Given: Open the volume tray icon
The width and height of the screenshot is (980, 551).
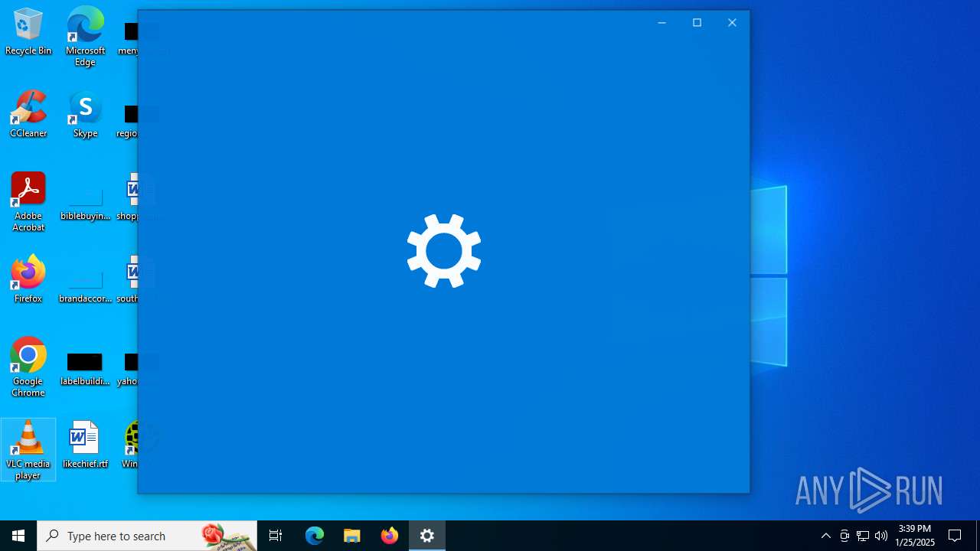Looking at the screenshot, I should (881, 536).
